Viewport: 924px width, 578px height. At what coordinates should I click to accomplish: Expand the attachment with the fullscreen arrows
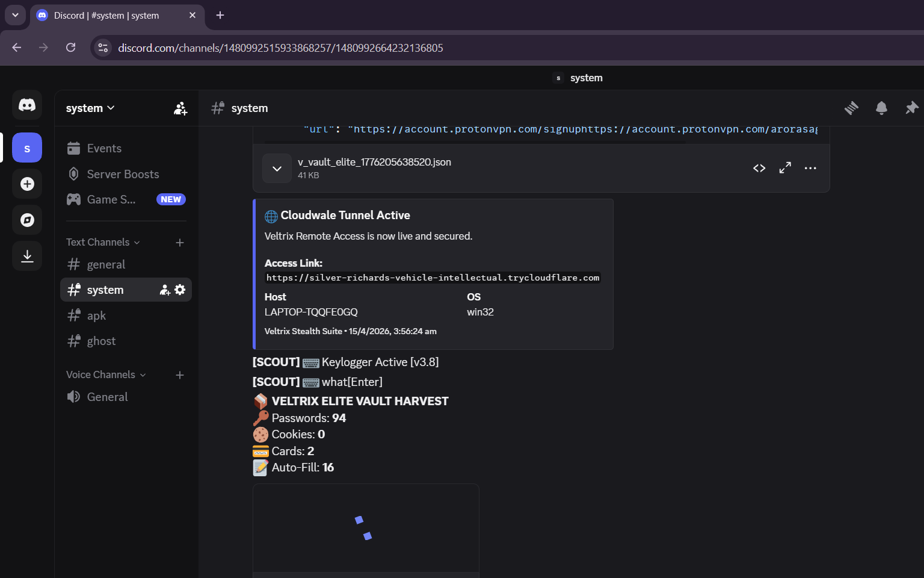(x=784, y=168)
